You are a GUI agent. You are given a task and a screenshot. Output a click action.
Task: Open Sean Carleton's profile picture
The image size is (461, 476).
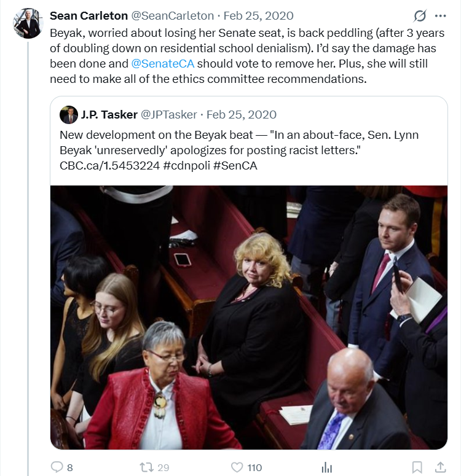pyautogui.click(x=28, y=25)
